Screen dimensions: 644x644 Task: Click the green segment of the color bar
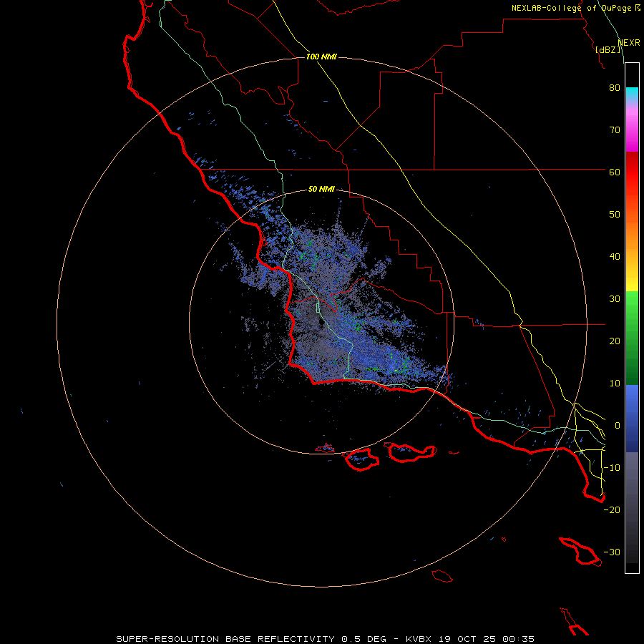(x=632, y=338)
